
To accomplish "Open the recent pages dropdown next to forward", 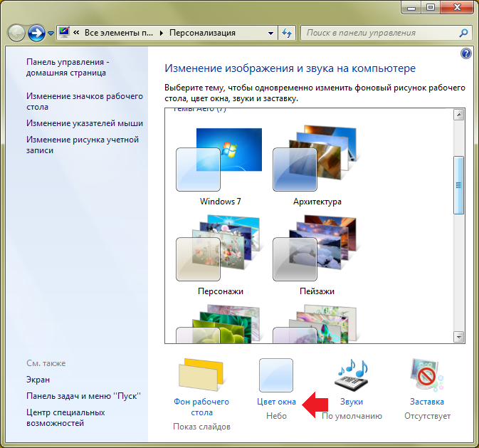I will coord(51,33).
